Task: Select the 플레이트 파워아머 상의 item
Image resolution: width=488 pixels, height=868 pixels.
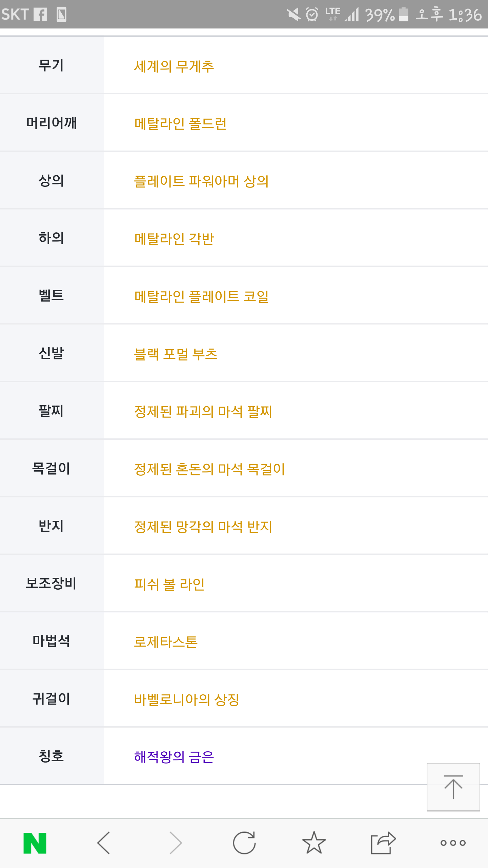Action: coord(201,181)
